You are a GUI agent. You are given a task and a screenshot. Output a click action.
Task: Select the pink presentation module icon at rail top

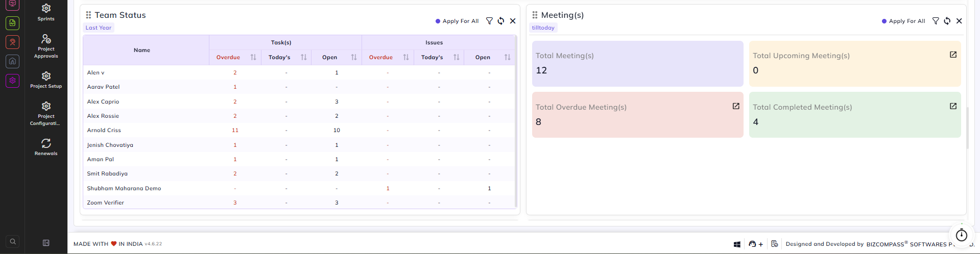pyautogui.click(x=13, y=4)
